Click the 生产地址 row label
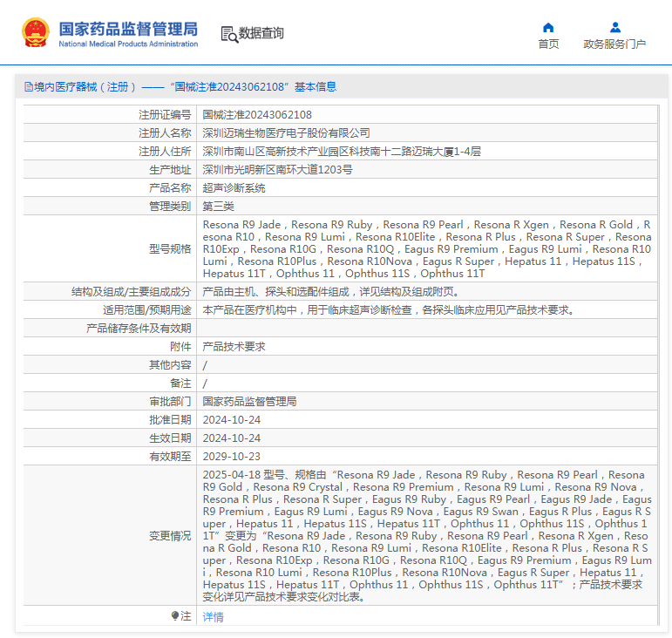 click(170, 170)
